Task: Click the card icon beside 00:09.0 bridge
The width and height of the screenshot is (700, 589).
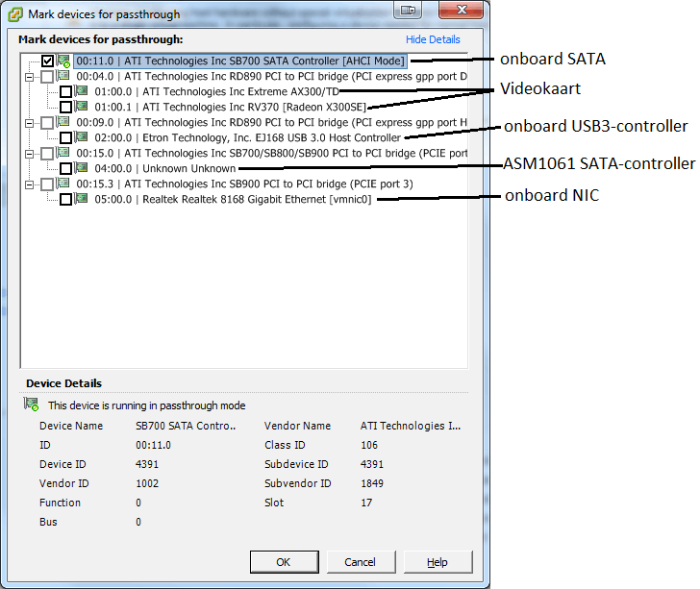Action: (x=62, y=121)
